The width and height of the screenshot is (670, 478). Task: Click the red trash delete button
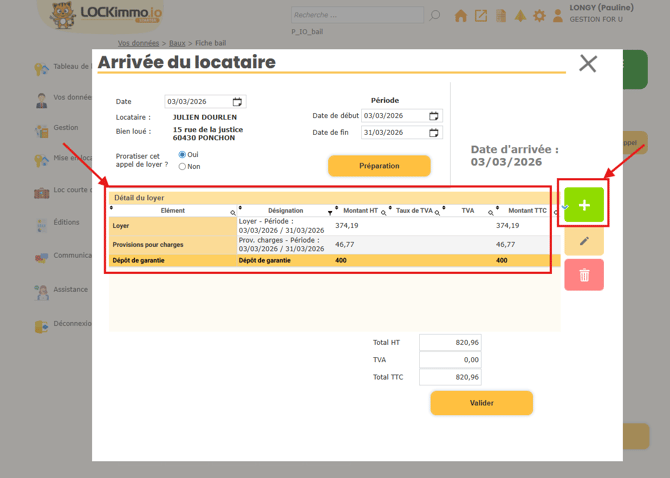(584, 275)
